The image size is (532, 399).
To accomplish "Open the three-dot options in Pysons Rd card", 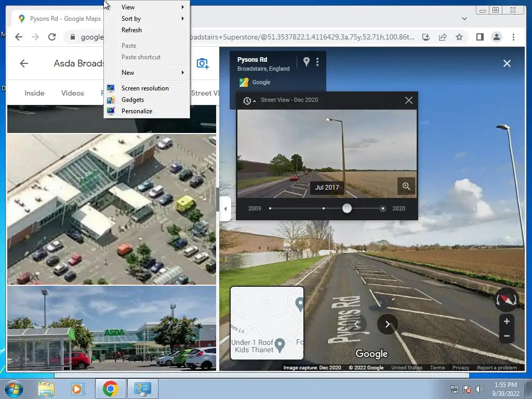I will (317, 61).
